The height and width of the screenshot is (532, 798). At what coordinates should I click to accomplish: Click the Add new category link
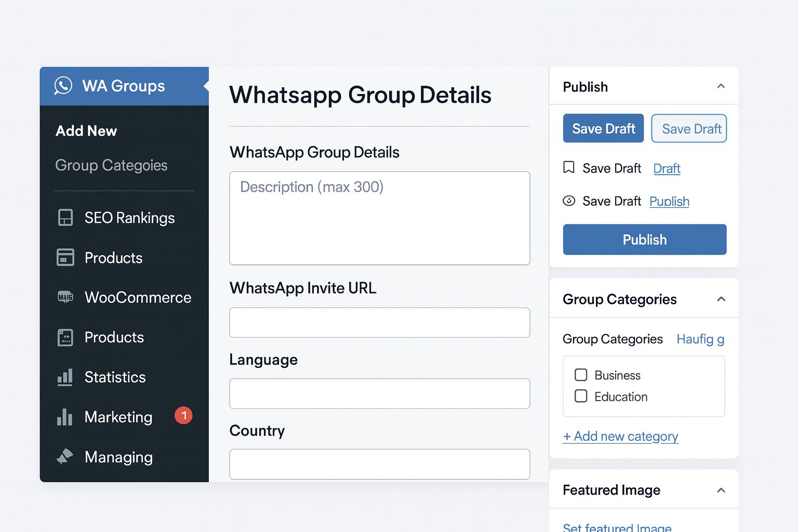click(x=620, y=436)
